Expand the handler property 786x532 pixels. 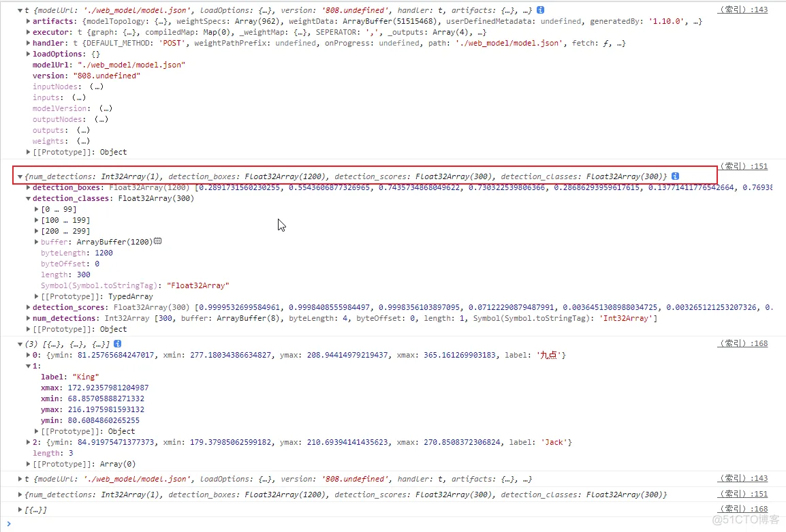tap(29, 43)
